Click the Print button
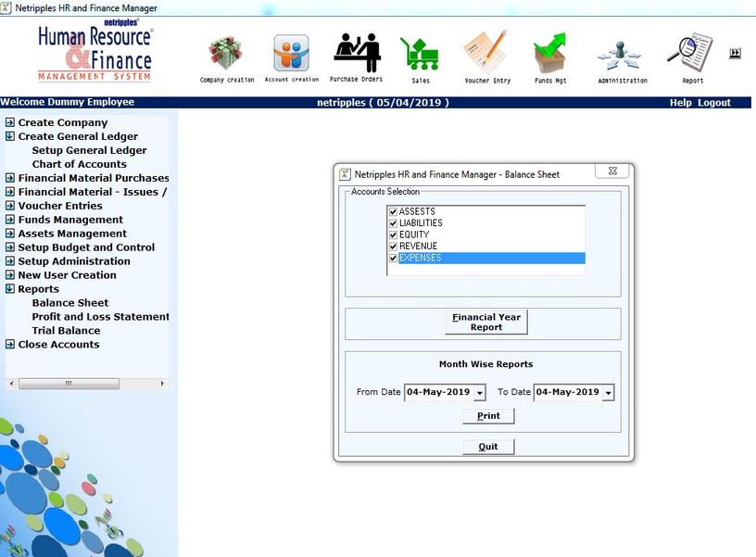 pos(488,416)
